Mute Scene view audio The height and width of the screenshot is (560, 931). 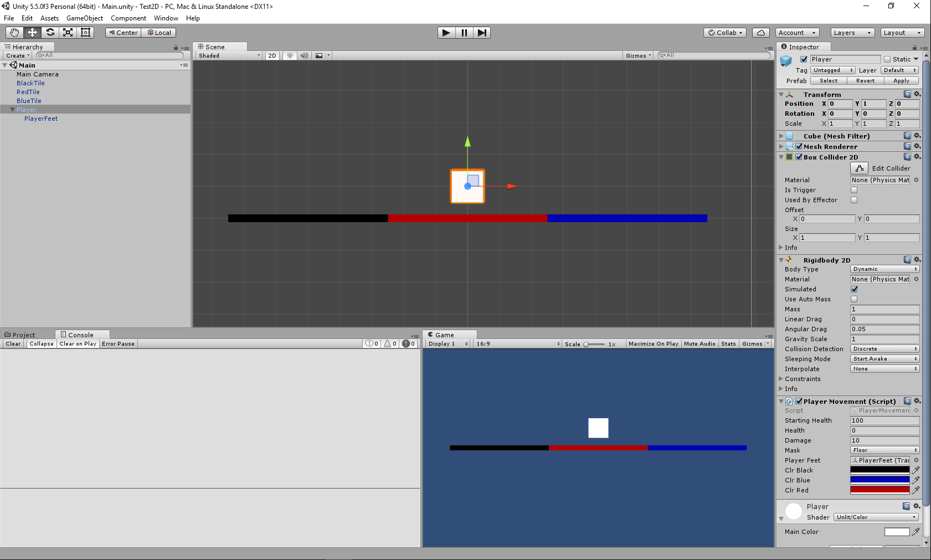304,55
